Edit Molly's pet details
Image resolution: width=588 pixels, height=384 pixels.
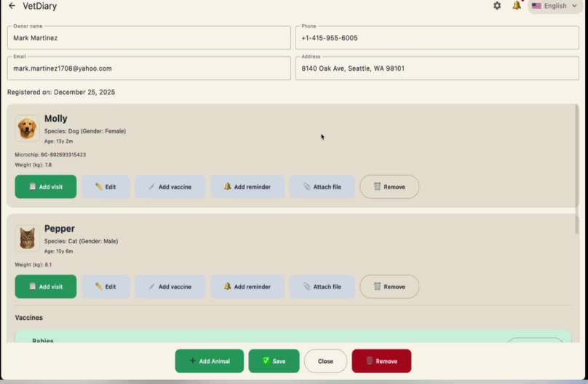click(x=106, y=187)
